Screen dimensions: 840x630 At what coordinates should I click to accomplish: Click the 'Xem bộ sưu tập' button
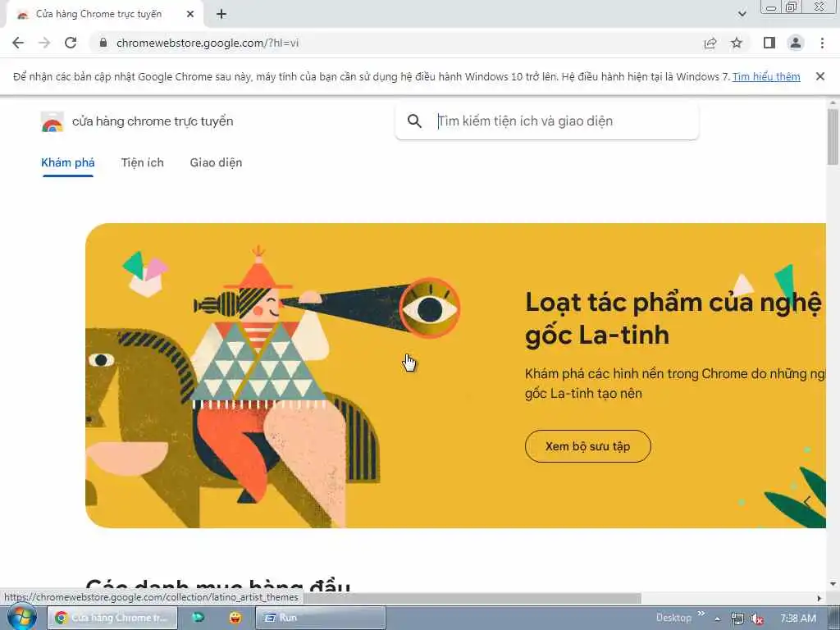[587, 446]
